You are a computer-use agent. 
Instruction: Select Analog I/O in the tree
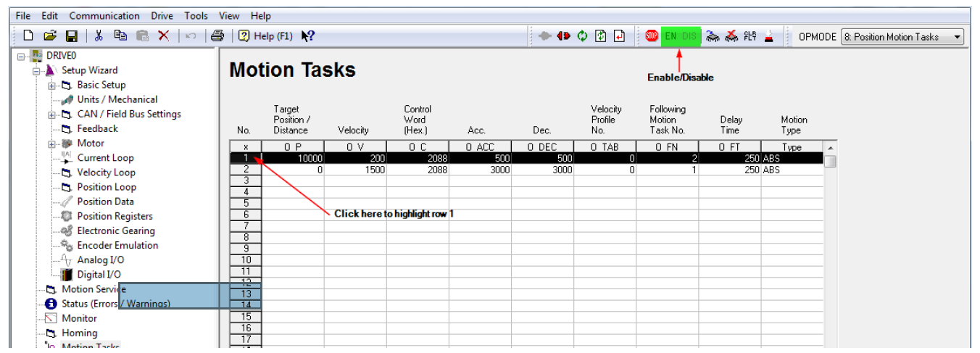point(100,259)
